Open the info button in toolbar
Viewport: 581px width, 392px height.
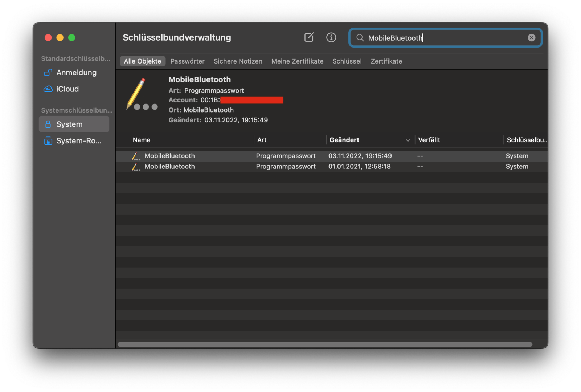(331, 37)
